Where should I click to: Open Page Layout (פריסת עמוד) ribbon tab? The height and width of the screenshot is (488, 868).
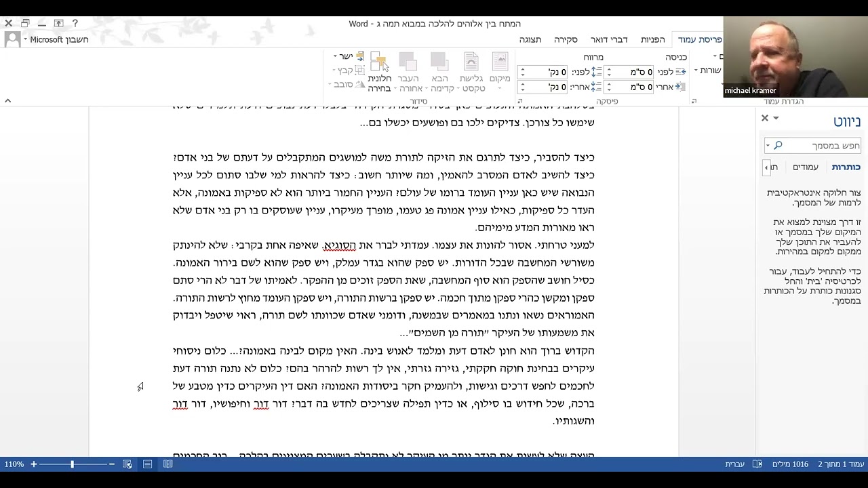[700, 40]
